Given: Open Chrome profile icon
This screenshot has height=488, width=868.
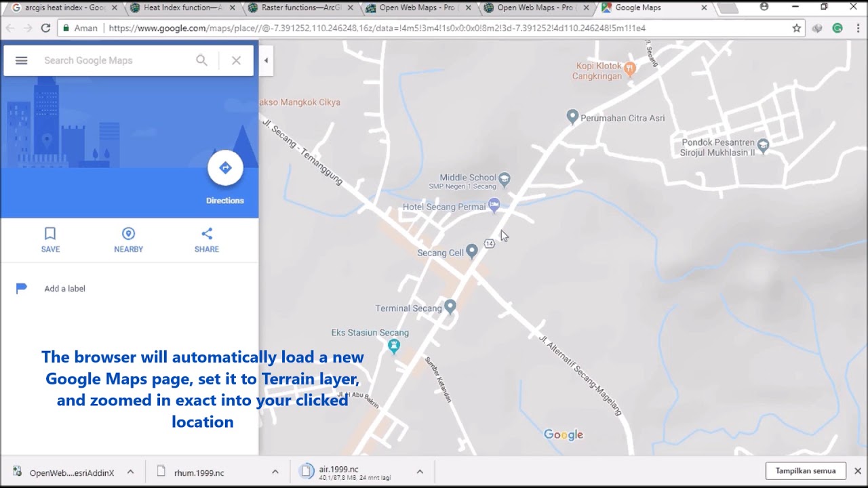Looking at the screenshot, I should [764, 7].
